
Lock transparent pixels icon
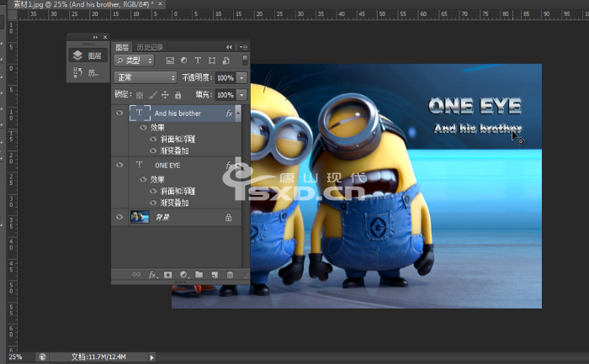click(x=140, y=95)
